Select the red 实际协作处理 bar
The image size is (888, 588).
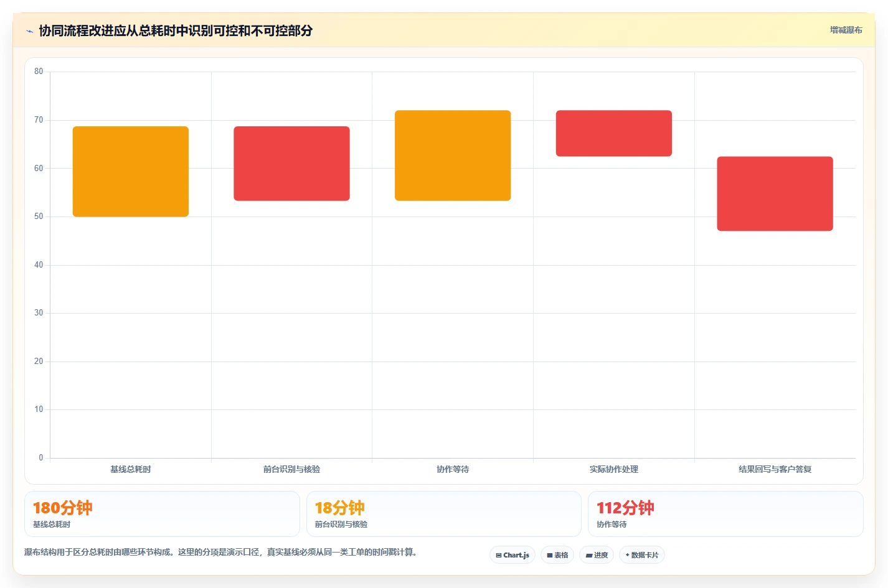(x=614, y=133)
